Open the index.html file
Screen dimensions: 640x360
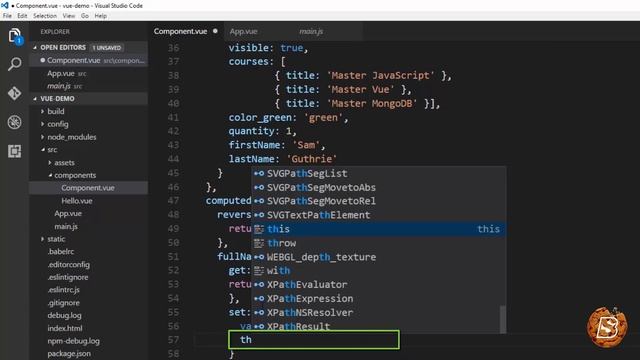[64, 328]
